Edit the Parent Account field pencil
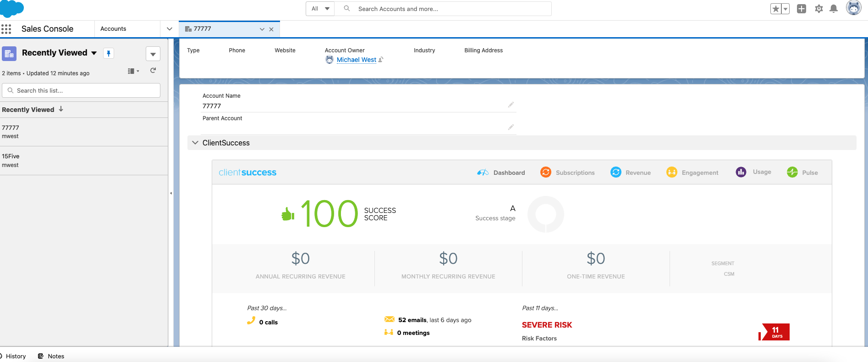The width and height of the screenshot is (868, 362). tap(511, 127)
